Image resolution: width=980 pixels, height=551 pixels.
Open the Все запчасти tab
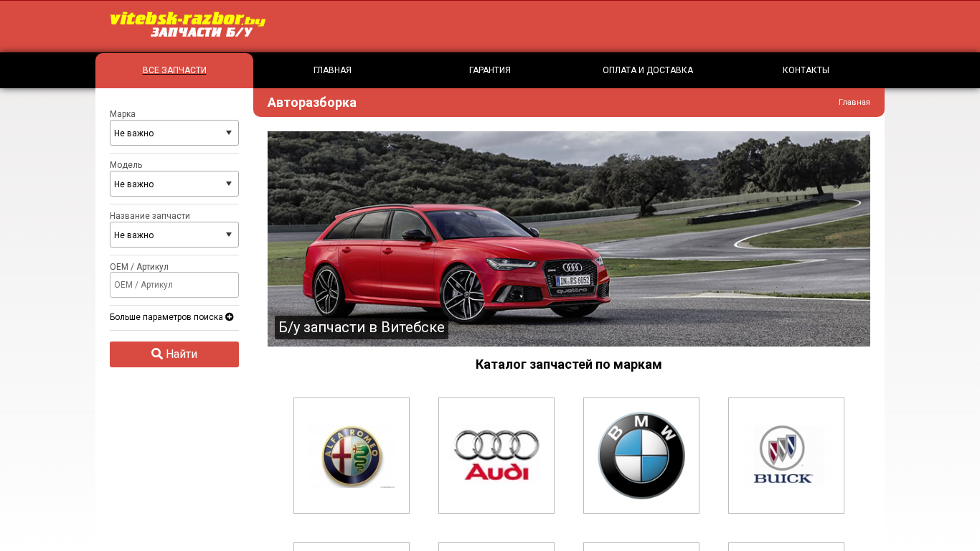174,70
